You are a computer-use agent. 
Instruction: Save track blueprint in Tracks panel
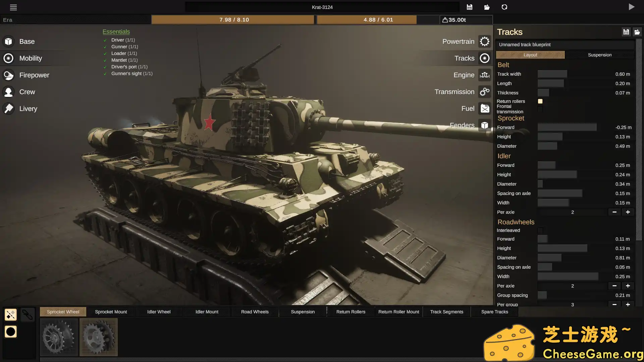[626, 32]
